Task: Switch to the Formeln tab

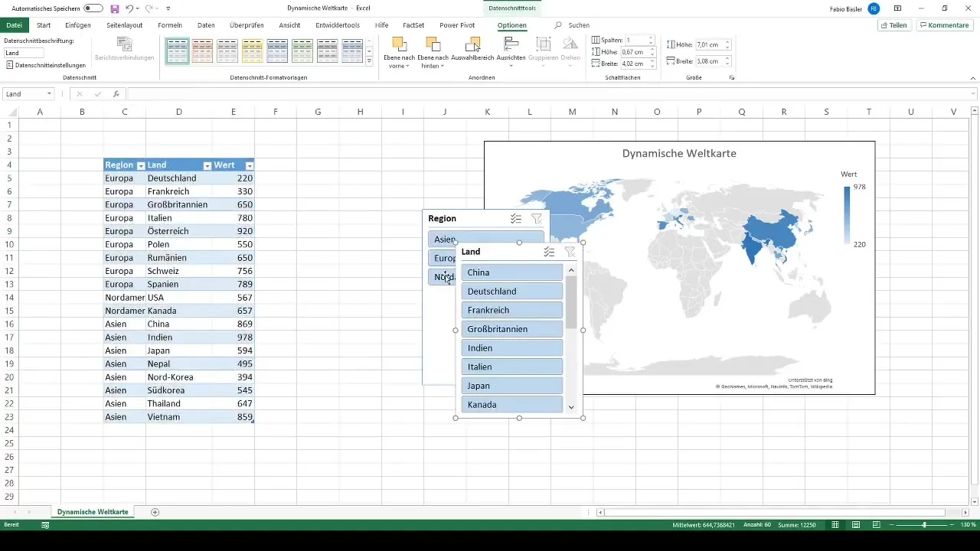Action: tap(170, 25)
